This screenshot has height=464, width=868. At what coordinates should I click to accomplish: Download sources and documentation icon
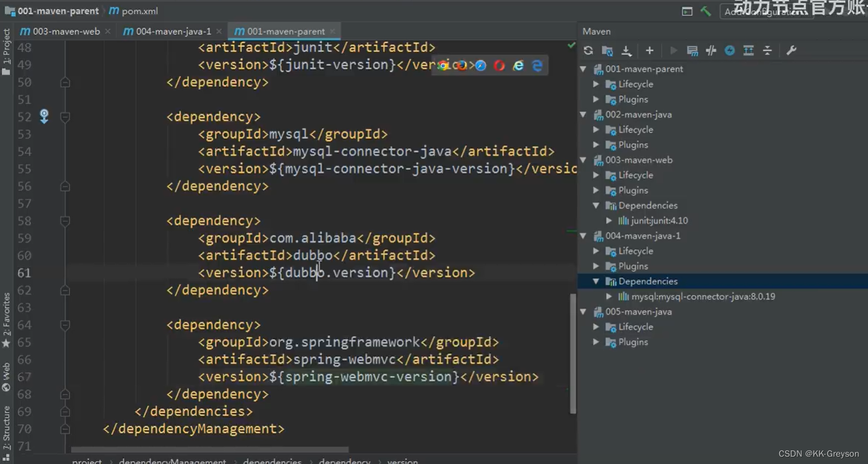click(626, 51)
